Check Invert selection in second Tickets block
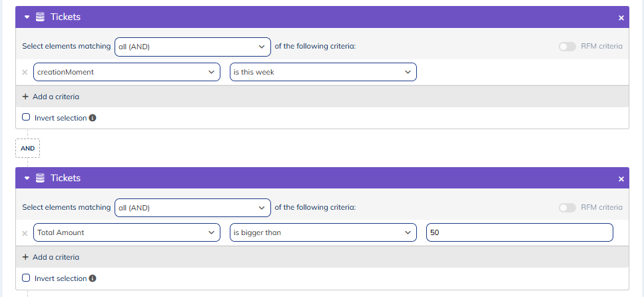The width and height of the screenshot is (644, 297). pyautogui.click(x=26, y=278)
